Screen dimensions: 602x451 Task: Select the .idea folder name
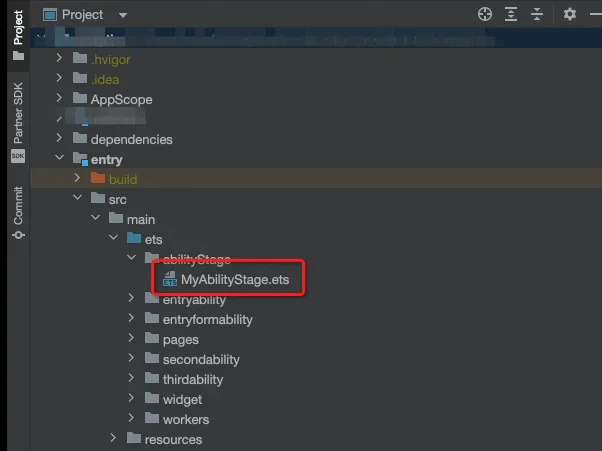tap(105, 80)
